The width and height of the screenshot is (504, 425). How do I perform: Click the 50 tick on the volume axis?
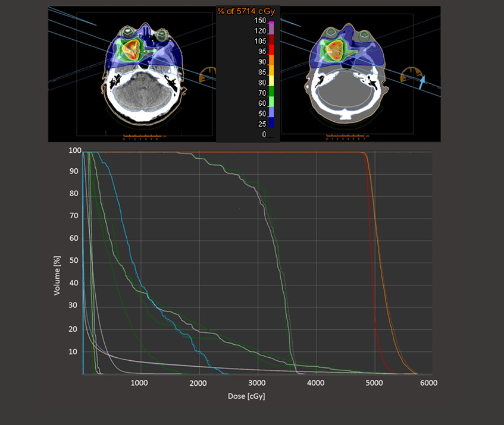[x=74, y=261]
